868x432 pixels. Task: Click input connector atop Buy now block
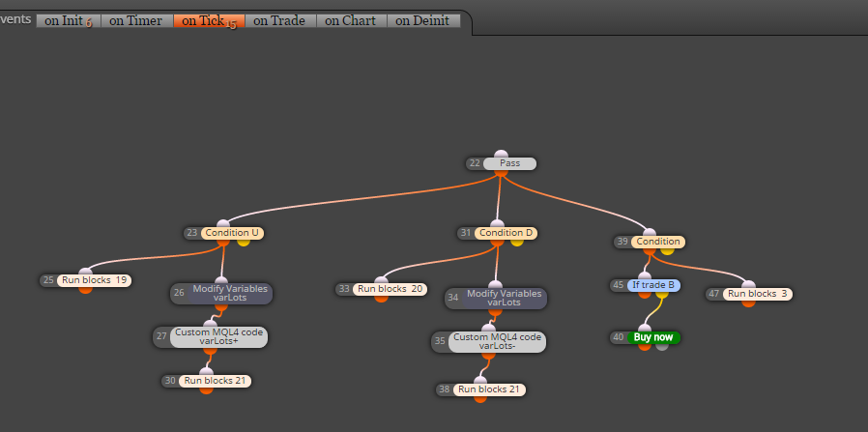pos(645,329)
